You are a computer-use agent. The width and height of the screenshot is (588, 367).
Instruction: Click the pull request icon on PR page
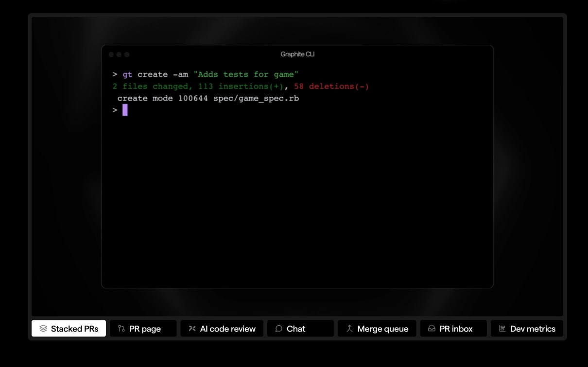click(121, 329)
